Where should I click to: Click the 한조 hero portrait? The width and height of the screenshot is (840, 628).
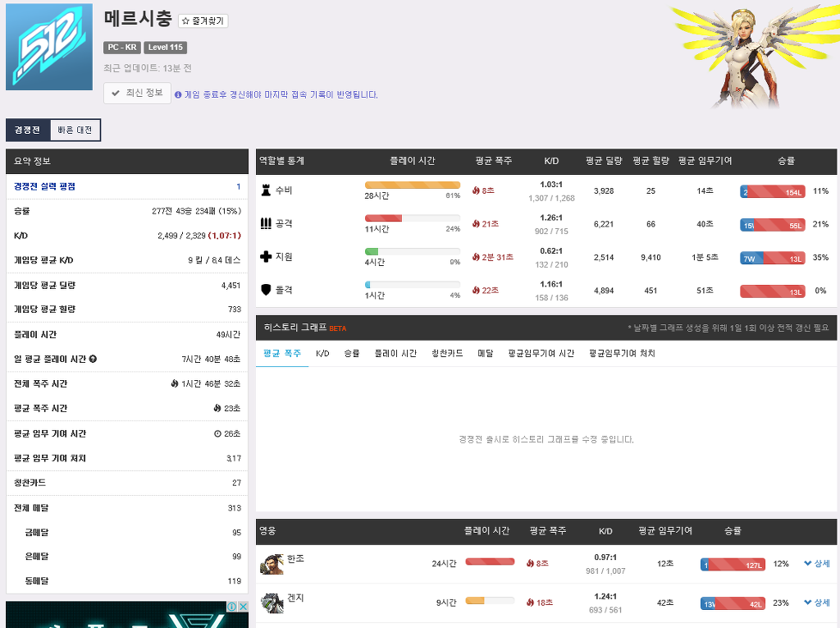pyautogui.click(x=272, y=564)
